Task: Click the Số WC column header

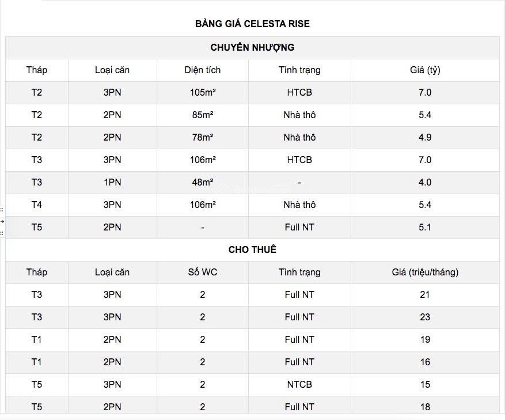Action: [x=203, y=273]
